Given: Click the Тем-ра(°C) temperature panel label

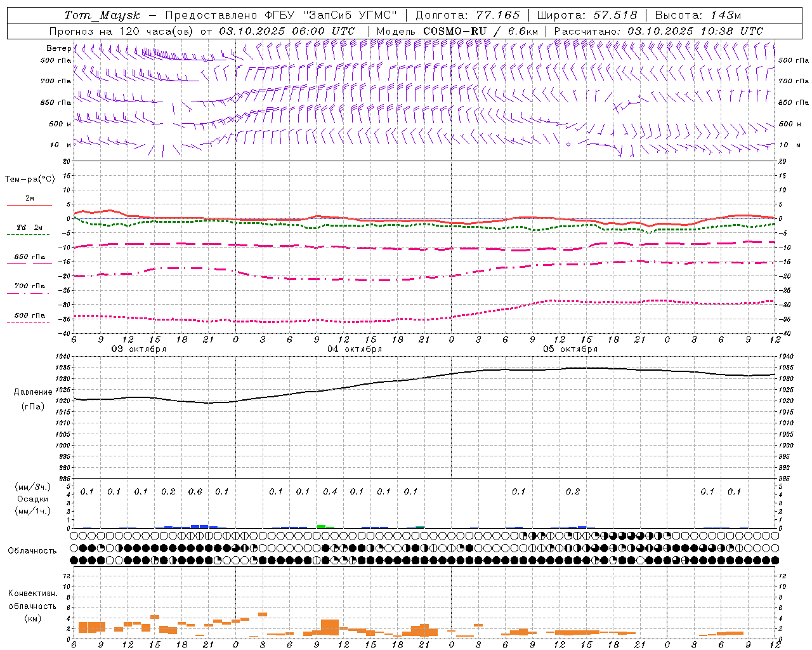Looking at the screenshot, I should point(30,180).
